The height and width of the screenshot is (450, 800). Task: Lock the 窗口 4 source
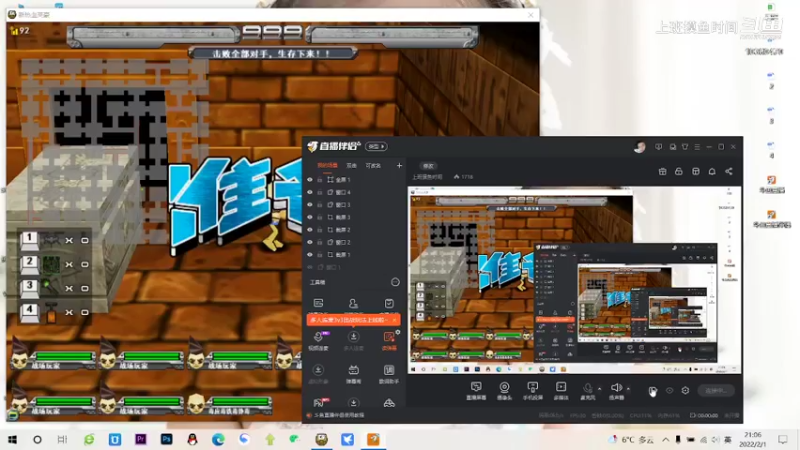320,192
